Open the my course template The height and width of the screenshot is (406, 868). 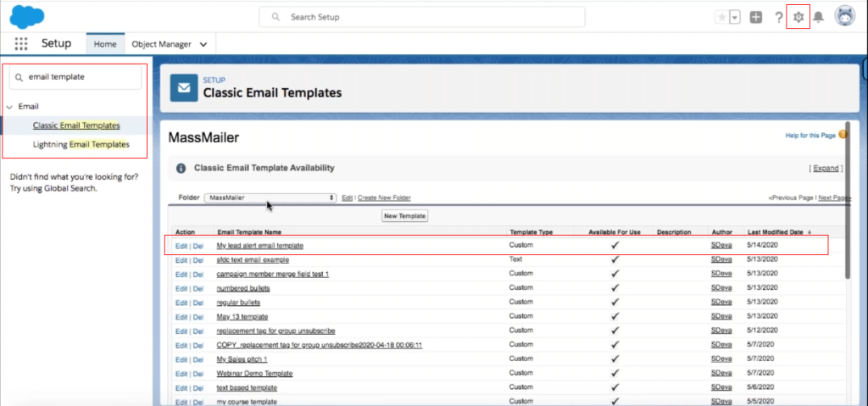[247, 402]
